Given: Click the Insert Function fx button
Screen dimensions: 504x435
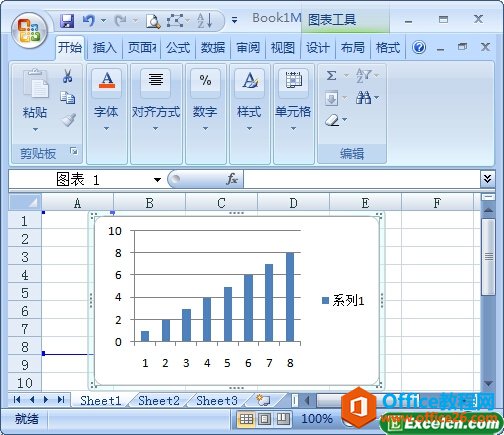Looking at the screenshot, I should [x=232, y=179].
